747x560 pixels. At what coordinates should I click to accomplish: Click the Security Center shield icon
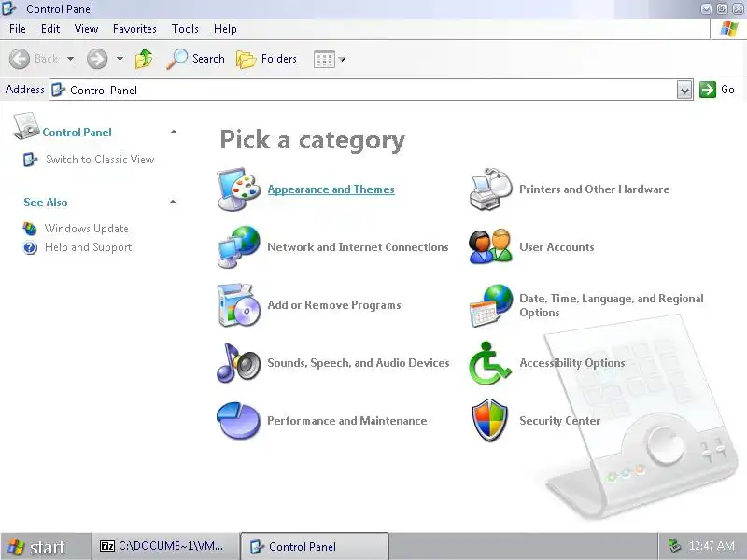click(x=489, y=421)
